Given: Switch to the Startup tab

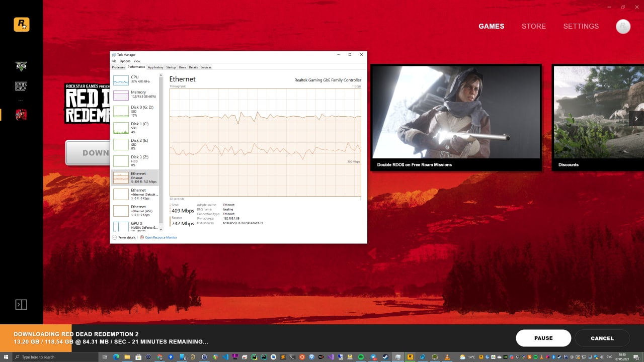Looking at the screenshot, I should tap(171, 67).
